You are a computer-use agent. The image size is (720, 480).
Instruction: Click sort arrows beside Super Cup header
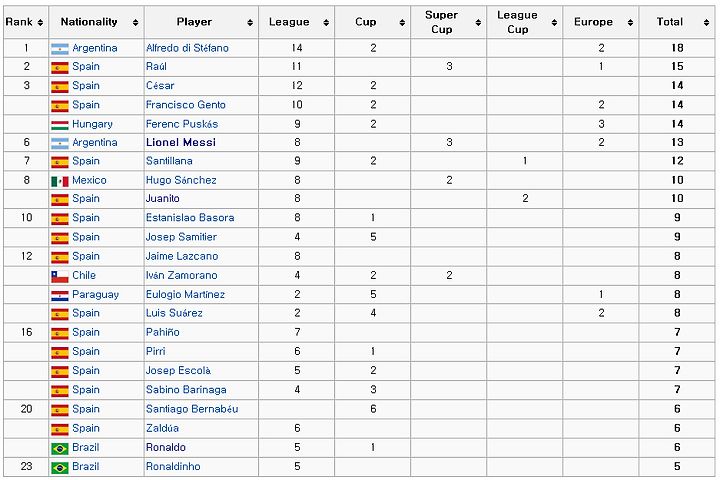[x=478, y=23]
